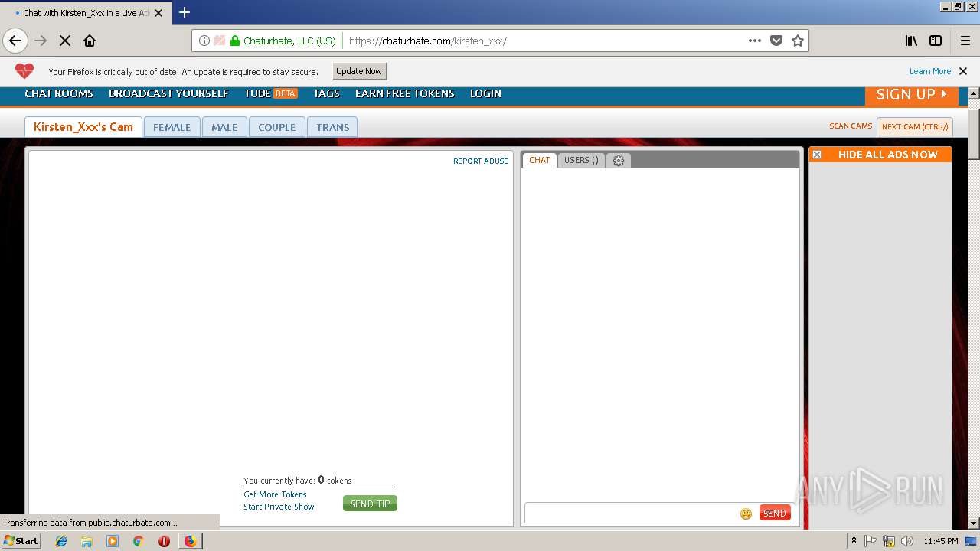This screenshot has width=980, height=551.
Task: Open Learn More update link
Action: (x=930, y=71)
